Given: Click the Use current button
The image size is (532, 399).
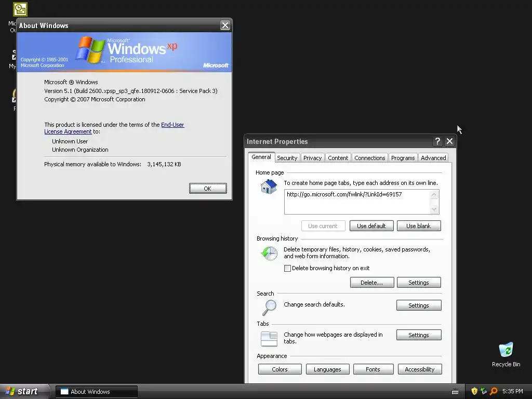Looking at the screenshot, I should [x=323, y=226].
